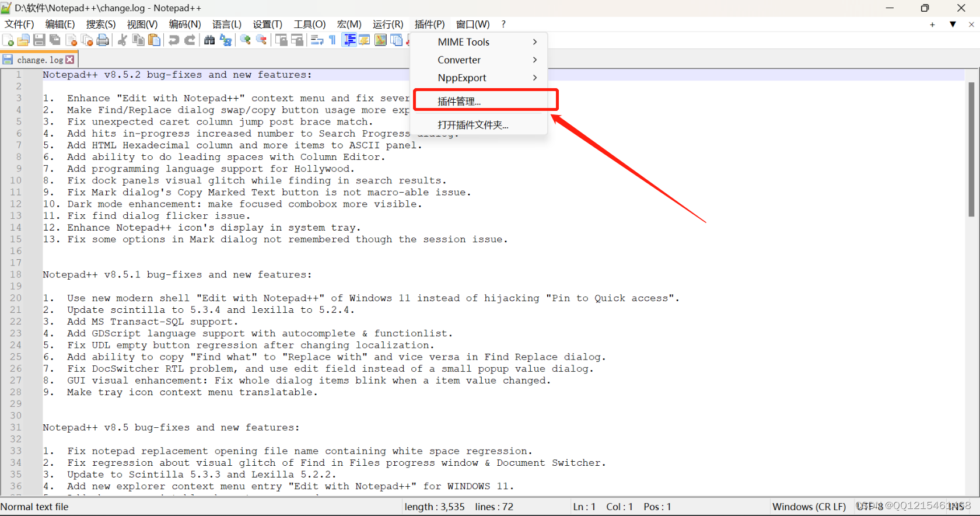Expand the MIME Tools submenu
980x516 pixels.
point(479,42)
